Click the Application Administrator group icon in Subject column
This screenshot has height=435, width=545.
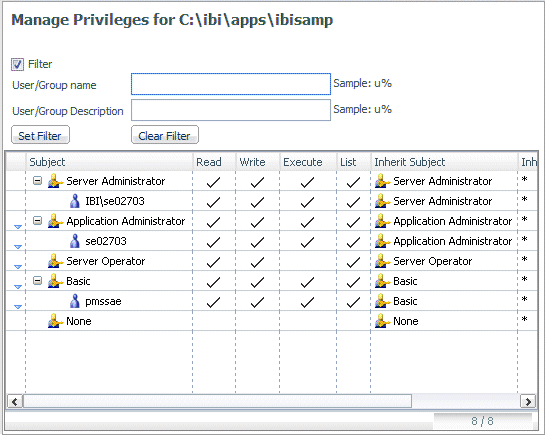[55, 221]
